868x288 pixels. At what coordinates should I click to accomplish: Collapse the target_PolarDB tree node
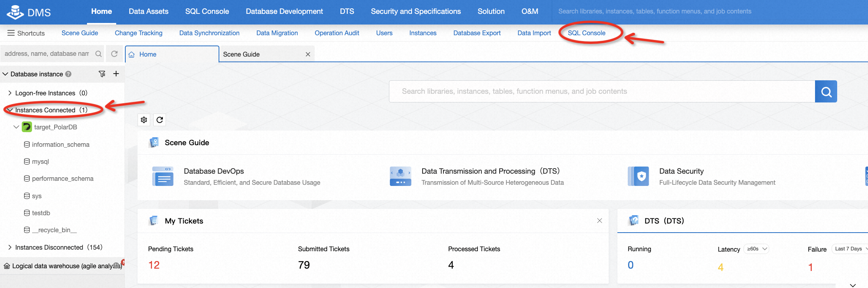16,127
